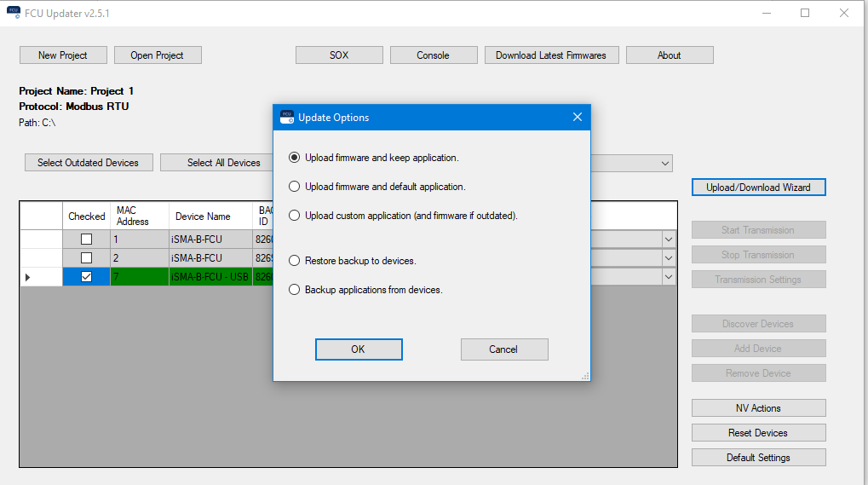Click the FCU icon in dialog title bar
The width and height of the screenshot is (868, 485).
(287, 117)
